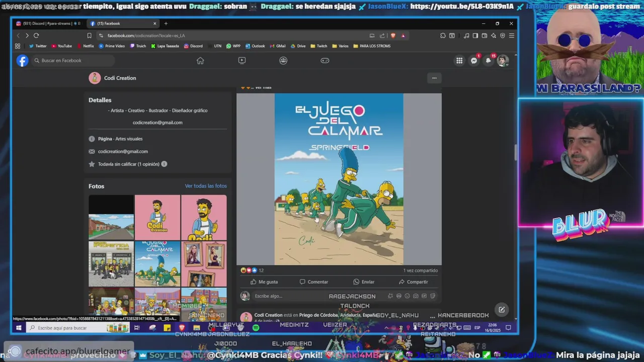Click the Windows taskbar search box
Viewport: 644px width, 362px height.
pyautogui.click(x=78, y=328)
